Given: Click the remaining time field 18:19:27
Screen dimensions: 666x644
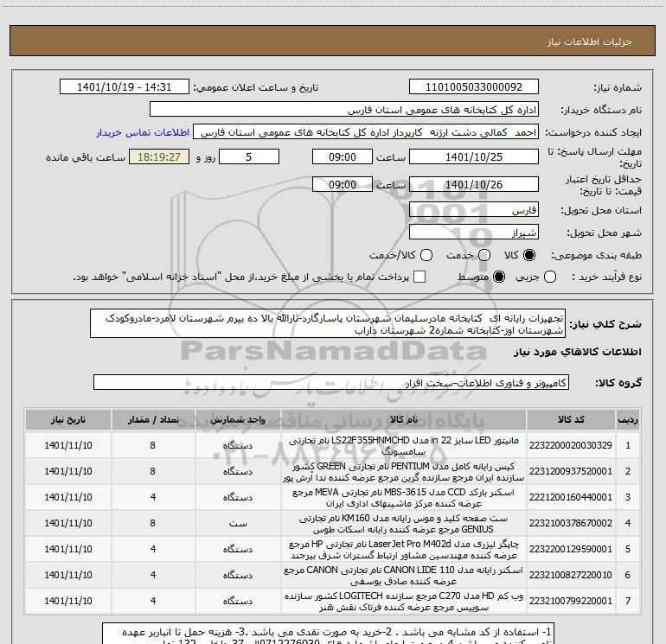Looking at the screenshot, I should point(159,156).
